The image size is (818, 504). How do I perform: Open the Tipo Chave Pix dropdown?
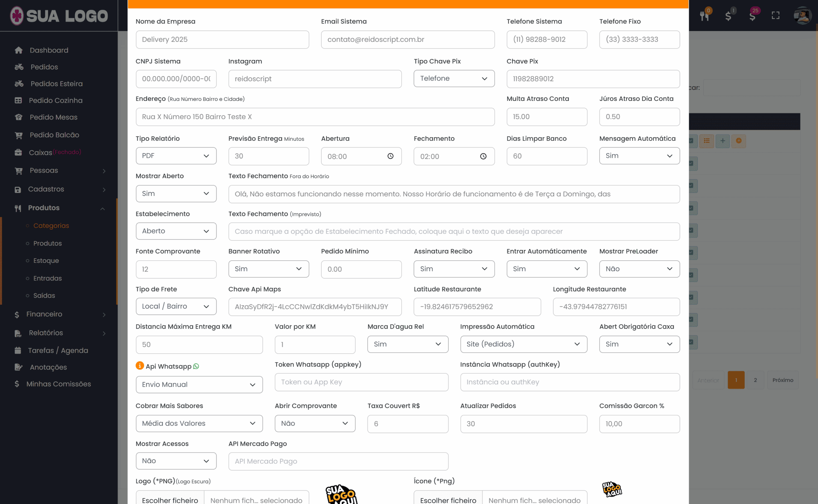coord(454,79)
